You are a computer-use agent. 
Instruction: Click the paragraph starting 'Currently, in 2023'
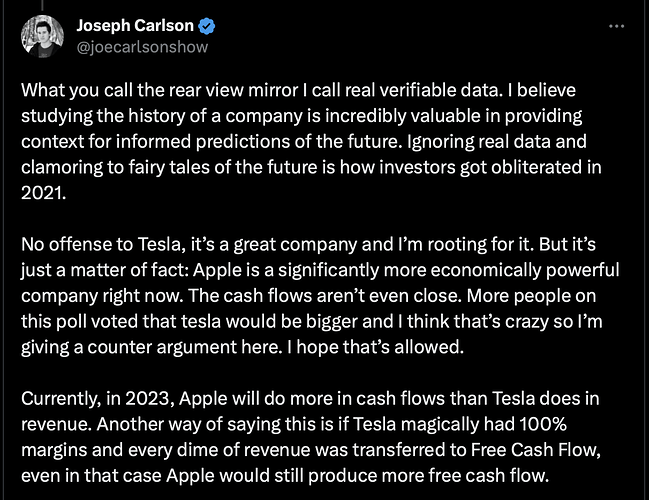pyautogui.click(x=311, y=437)
